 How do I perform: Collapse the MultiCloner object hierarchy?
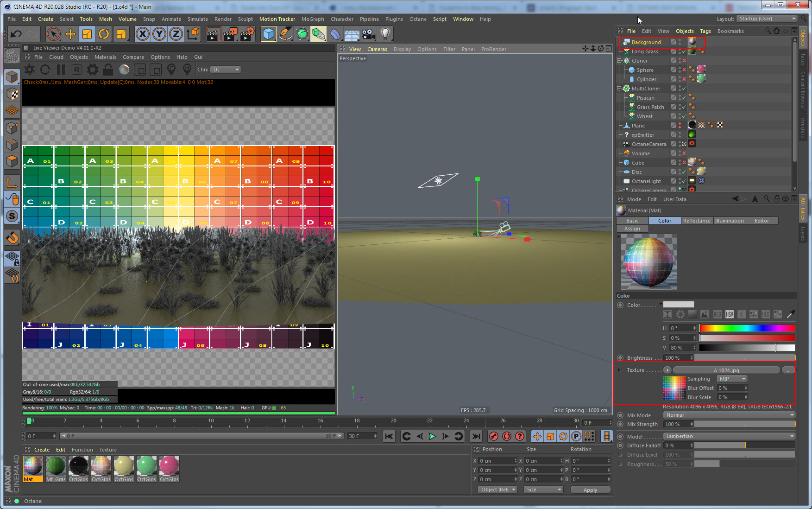click(x=619, y=89)
